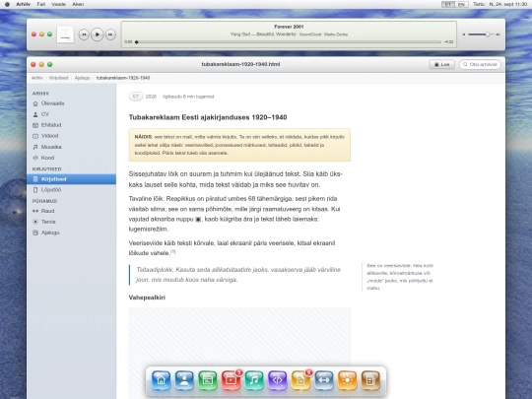Open the Vaade menu
The height and width of the screenshot is (399, 532).
tap(58, 4)
